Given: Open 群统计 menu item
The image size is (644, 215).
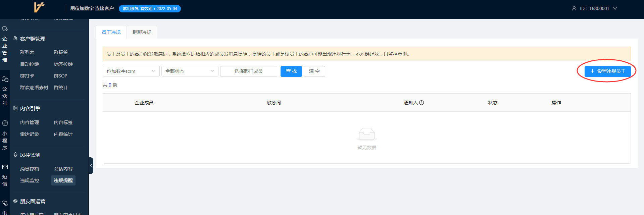Looking at the screenshot, I should (61, 88).
